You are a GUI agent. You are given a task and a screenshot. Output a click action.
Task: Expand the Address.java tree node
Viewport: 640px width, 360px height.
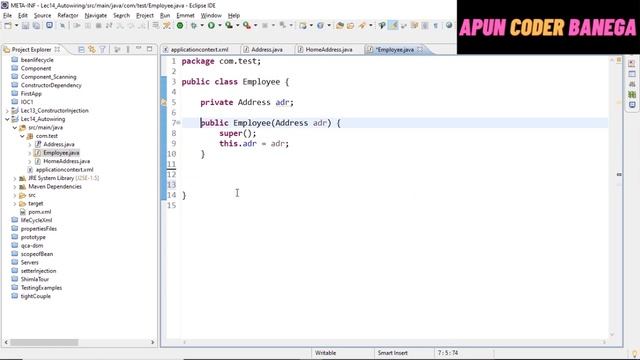[30, 144]
